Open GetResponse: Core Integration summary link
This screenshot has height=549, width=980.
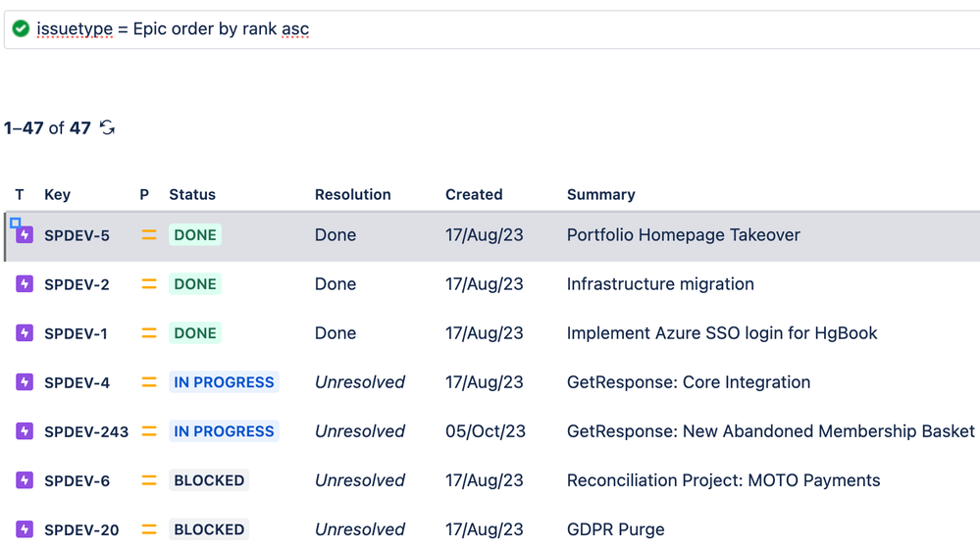(688, 382)
